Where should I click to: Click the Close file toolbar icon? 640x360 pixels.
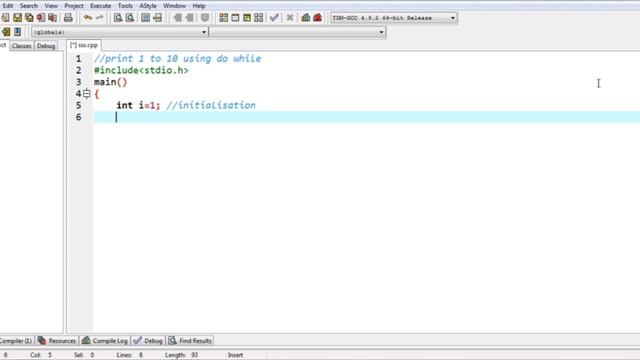[40, 18]
